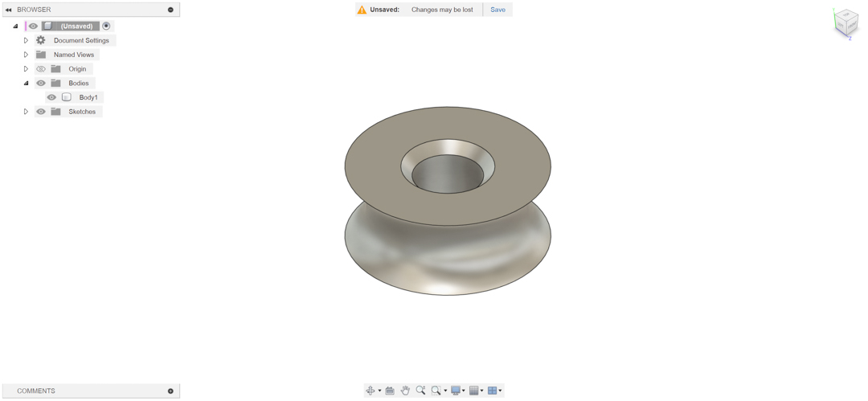Viewport: 868px width, 401px height.
Task: Collapse the Browser panel with double arrows
Action: coord(9,10)
